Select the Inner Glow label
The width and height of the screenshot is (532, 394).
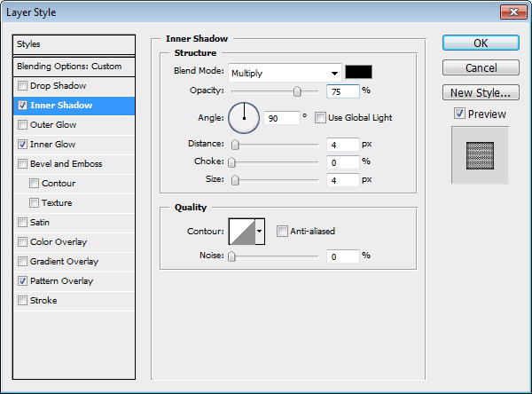(x=52, y=145)
